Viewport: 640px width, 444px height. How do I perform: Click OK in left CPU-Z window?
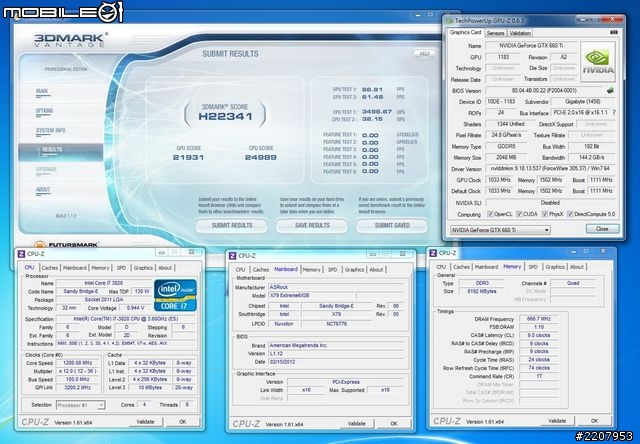pos(183,422)
